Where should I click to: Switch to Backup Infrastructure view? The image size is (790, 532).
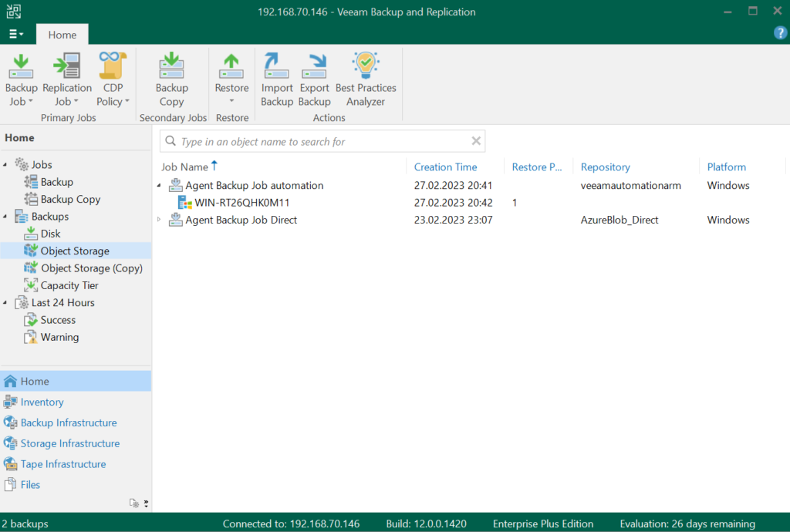pyautogui.click(x=69, y=423)
